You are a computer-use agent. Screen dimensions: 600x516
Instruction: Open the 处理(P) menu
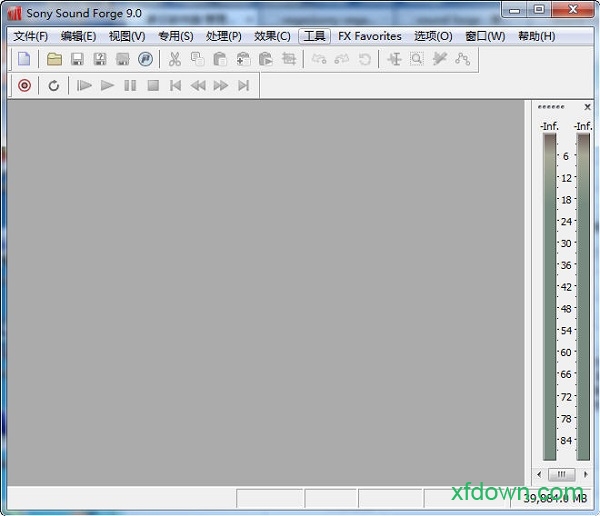pos(224,36)
